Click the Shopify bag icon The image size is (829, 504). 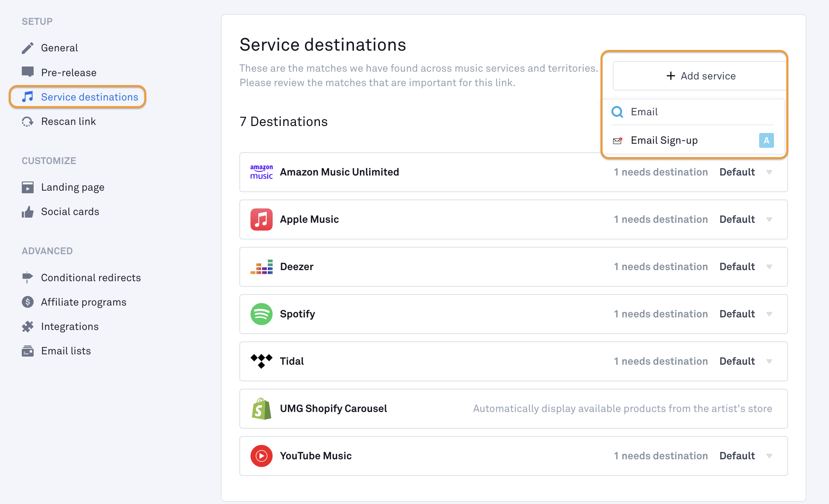(x=262, y=409)
